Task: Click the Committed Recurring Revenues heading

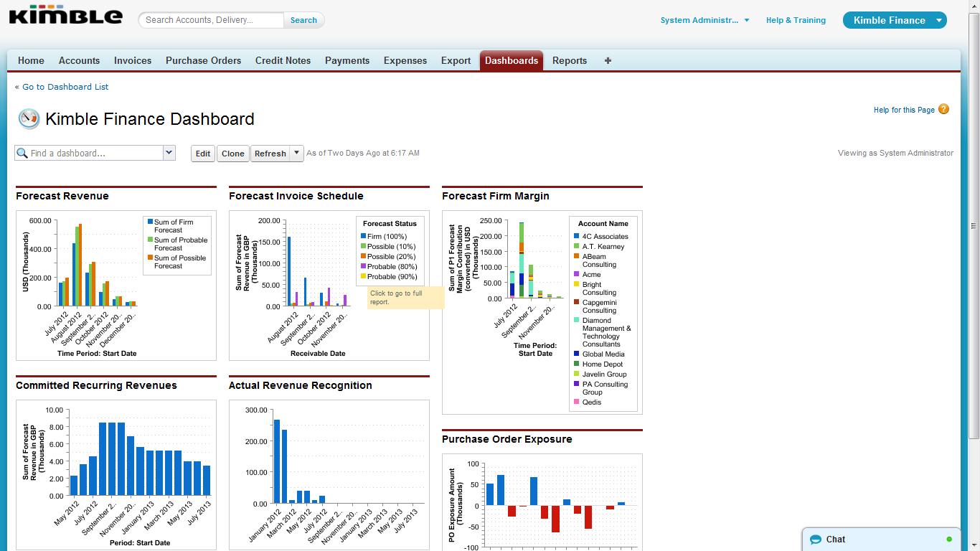Action: pyautogui.click(x=96, y=385)
